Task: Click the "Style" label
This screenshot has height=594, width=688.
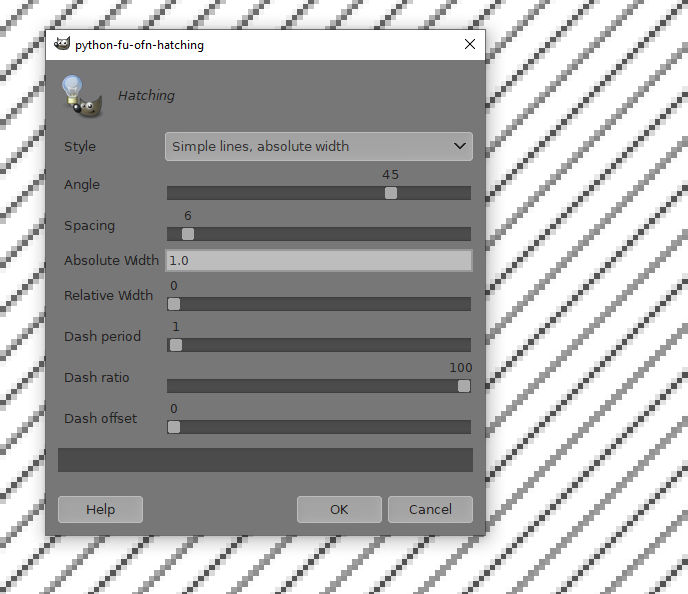Action: [x=80, y=147]
